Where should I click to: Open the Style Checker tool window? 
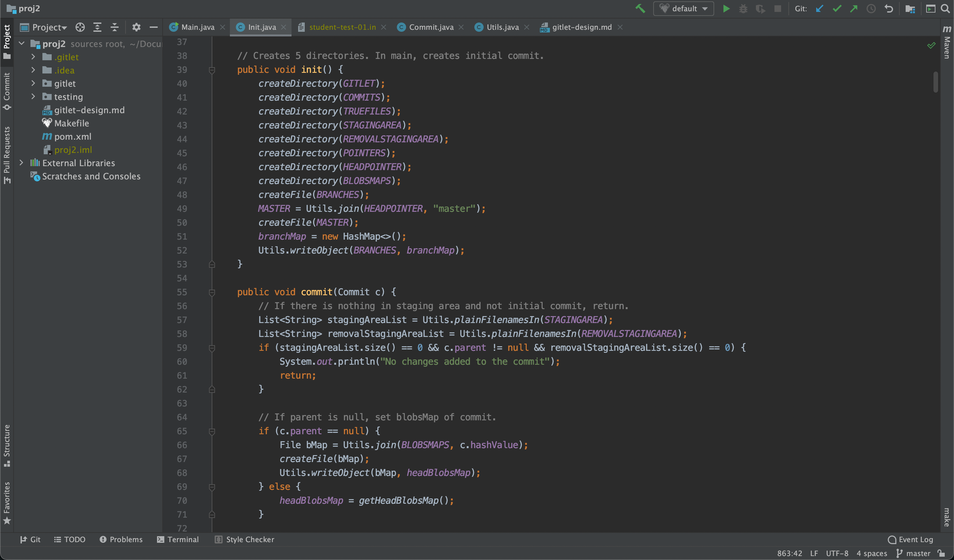pos(244,539)
